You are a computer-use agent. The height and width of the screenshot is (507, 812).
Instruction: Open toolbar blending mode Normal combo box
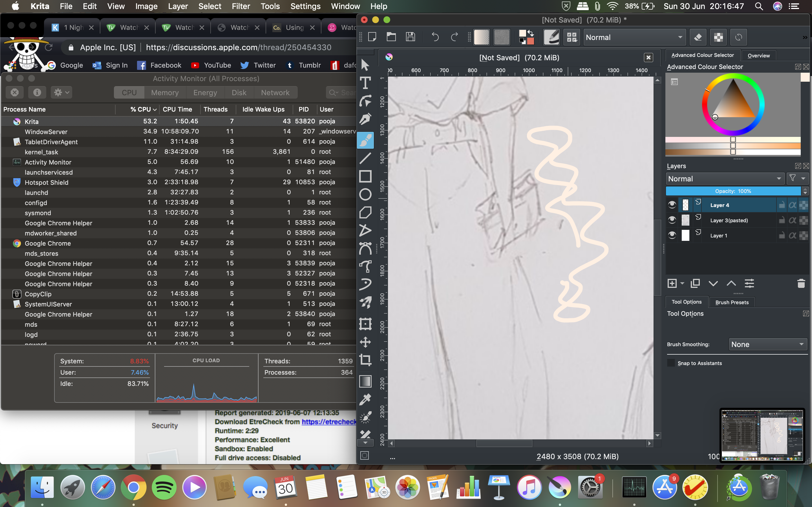click(634, 37)
